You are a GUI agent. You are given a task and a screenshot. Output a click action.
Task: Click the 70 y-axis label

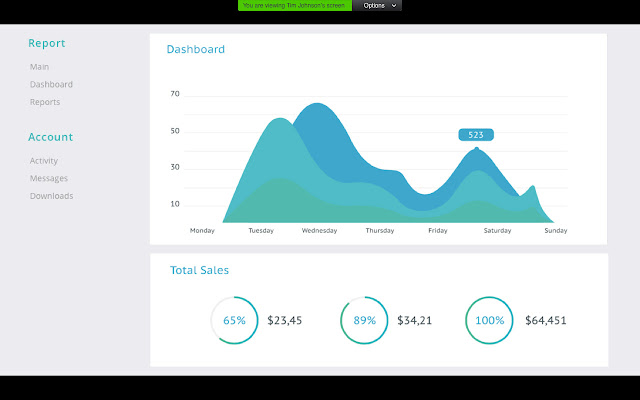click(175, 94)
